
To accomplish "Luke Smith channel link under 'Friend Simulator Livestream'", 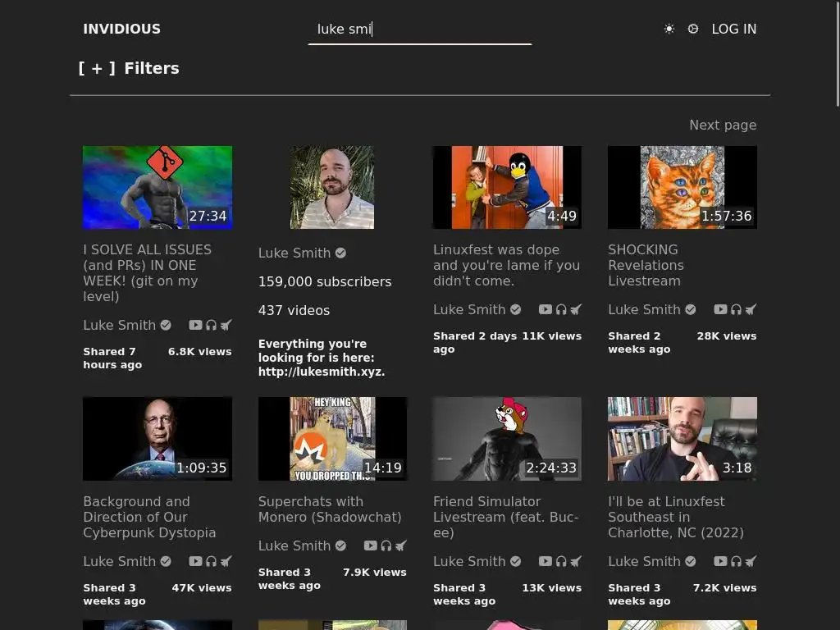I will 477,561.
